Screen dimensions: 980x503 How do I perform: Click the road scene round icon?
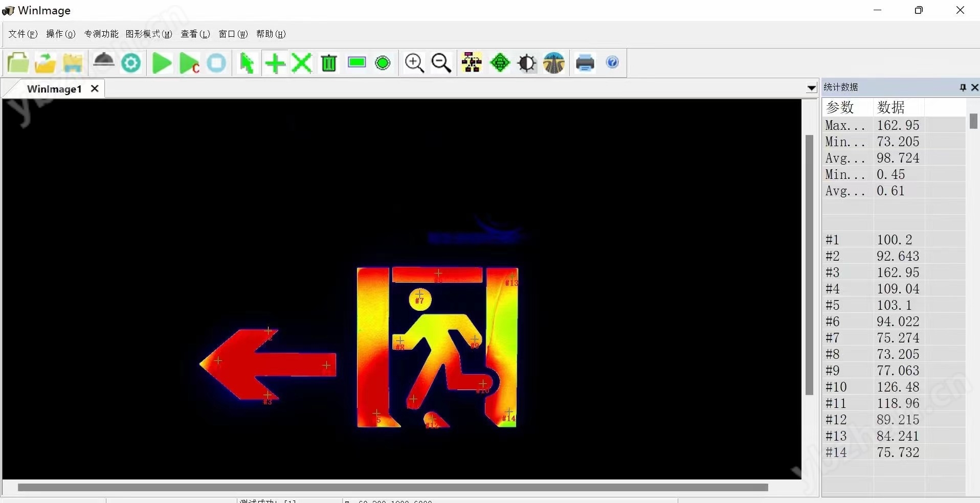tap(554, 63)
